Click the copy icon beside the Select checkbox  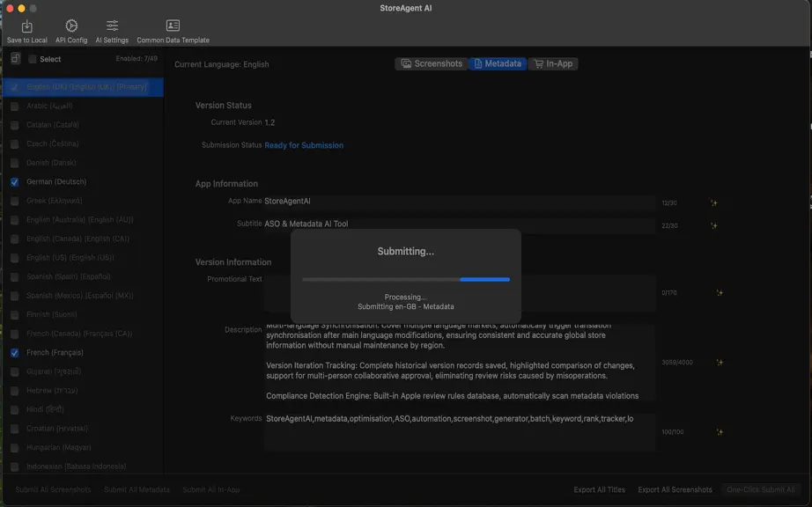[16, 58]
